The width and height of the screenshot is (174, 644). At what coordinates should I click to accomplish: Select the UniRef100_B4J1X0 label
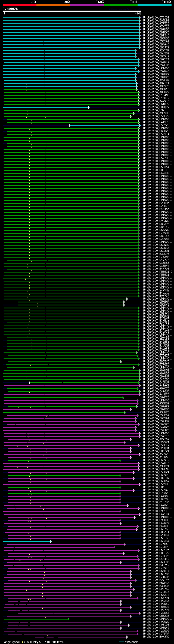point(156,293)
